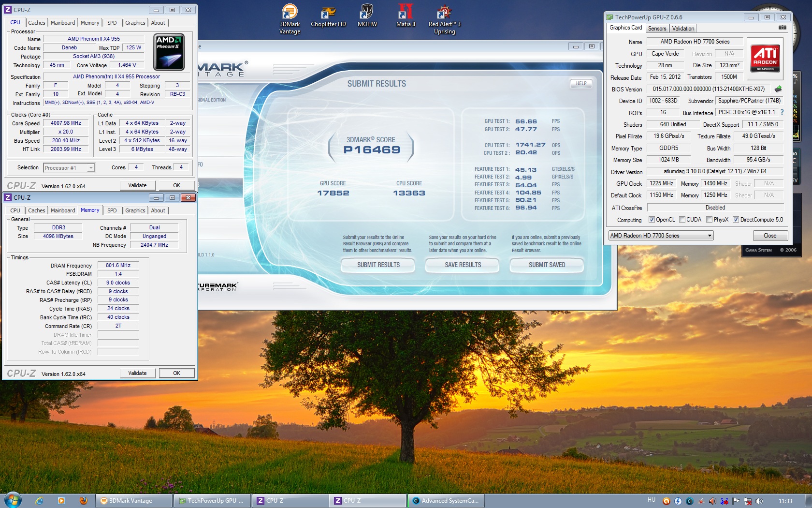Image resolution: width=812 pixels, height=508 pixels.
Task: Open Graphics tab in CPU-Z window showing Processor
Action: (135, 23)
